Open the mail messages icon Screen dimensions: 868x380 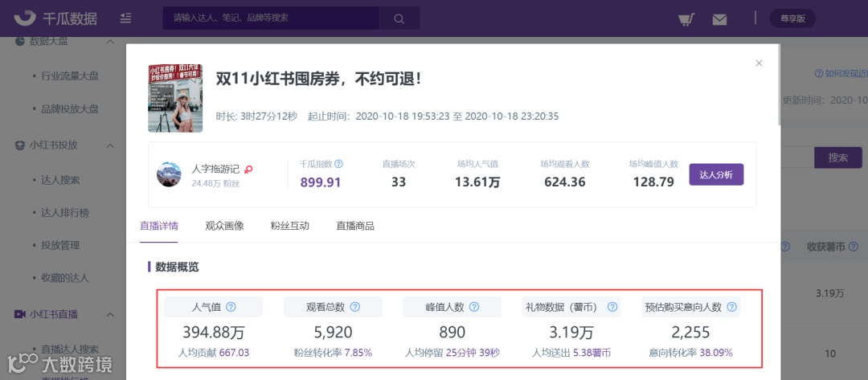click(x=719, y=19)
